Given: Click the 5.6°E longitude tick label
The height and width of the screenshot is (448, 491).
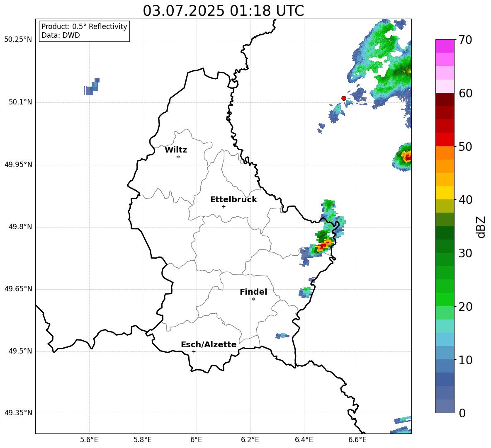Looking at the screenshot, I should click(89, 440).
